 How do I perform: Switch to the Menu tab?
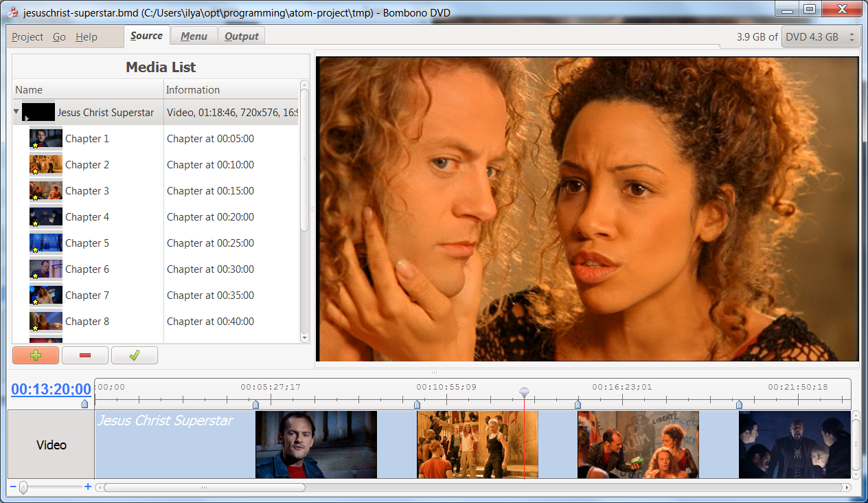pyautogui.click(x=194, y=36)
